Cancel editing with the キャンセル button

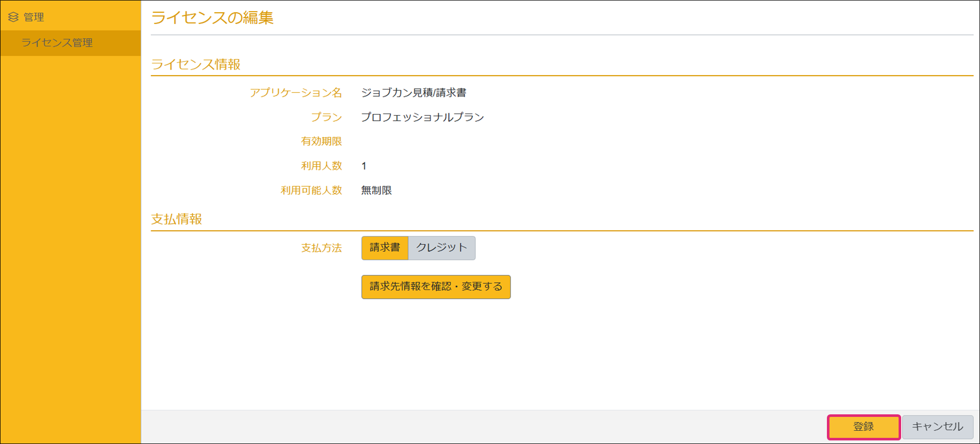tap(937, 427)
